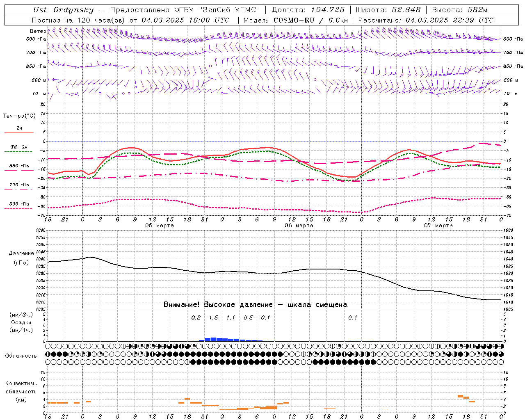Click the Осадки label

(x=21, y=322)
